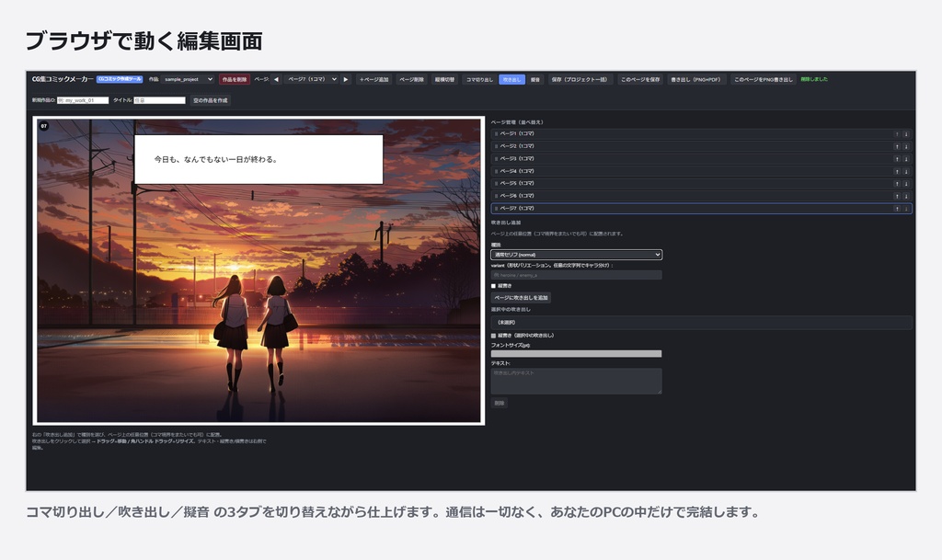
Task: Click the (未選択) selected balloon field
Action: pos(701,323)
